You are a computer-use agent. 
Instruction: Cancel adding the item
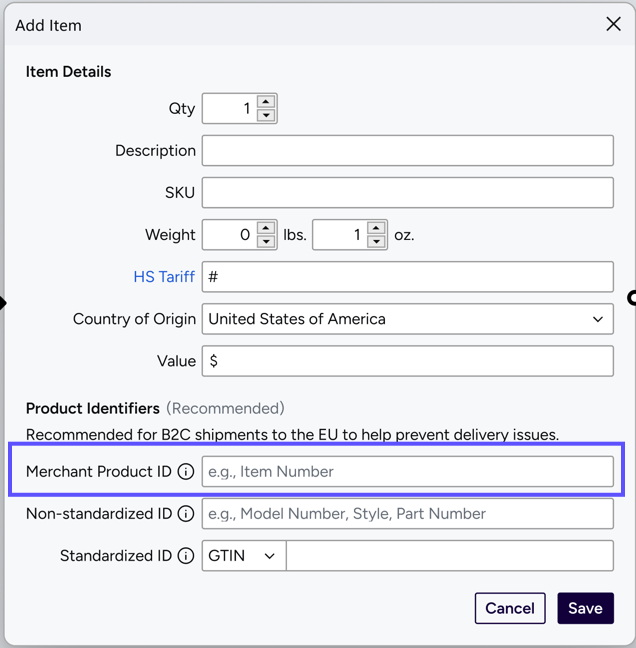coord(510,608)
